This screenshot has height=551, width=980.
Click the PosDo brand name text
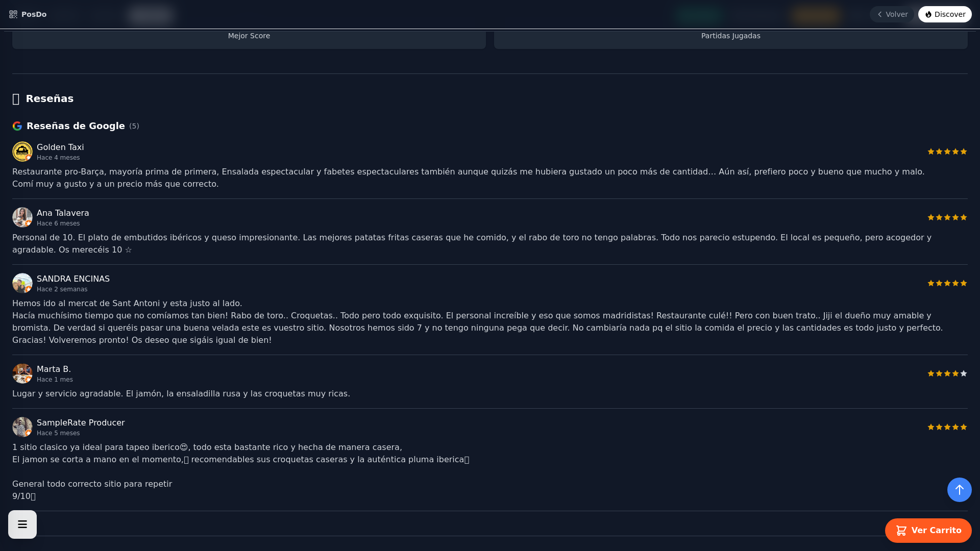[x=34, y=14]
